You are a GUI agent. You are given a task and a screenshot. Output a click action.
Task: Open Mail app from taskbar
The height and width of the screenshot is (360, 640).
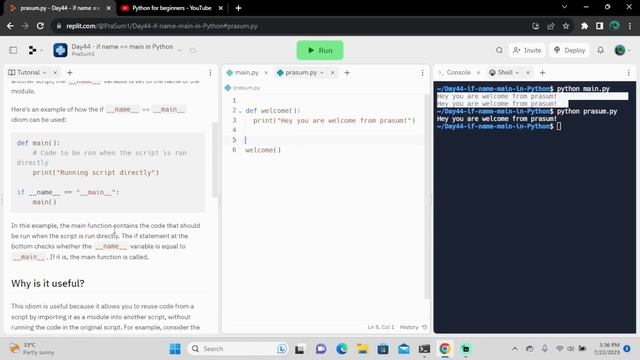click(404, 349)
